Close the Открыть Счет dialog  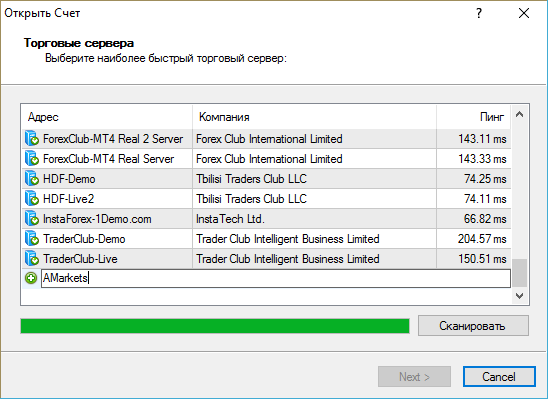pos(524,13)
